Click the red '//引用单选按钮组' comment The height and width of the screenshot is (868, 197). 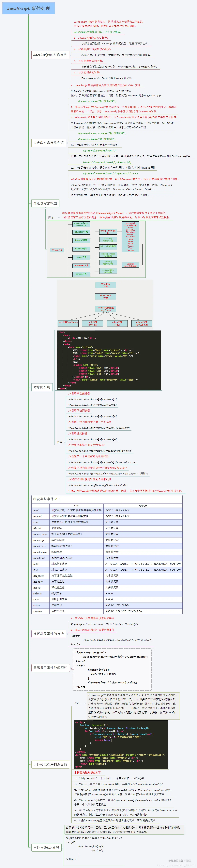[x=79, y=394]
